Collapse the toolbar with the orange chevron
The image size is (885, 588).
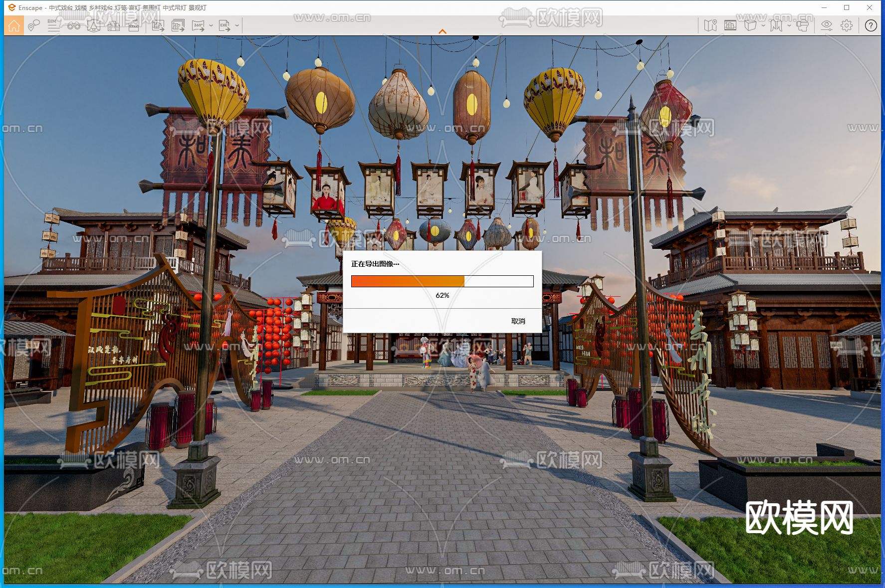point(442,32)
